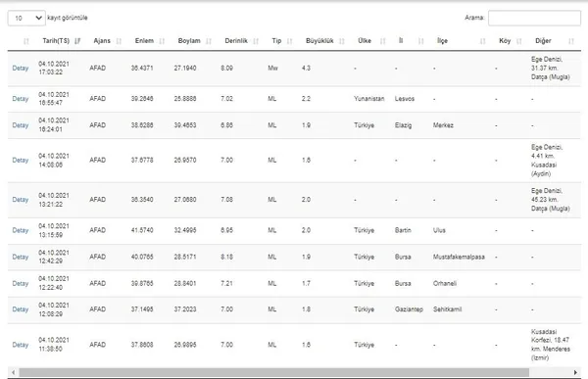Image resolution: width=588 pixels, height=379 pixels.
Task: Sort by Derinlik using its arrow icon
Action: point(256,41)
